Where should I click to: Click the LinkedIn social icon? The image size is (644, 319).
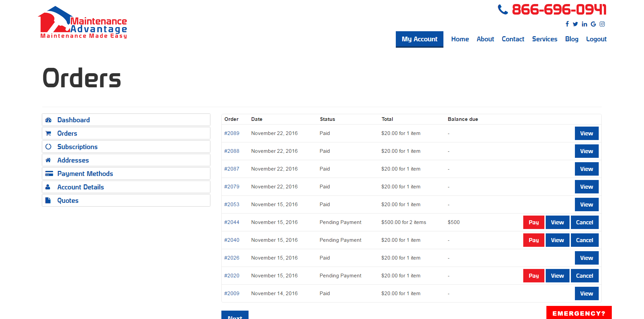point(584,24)
